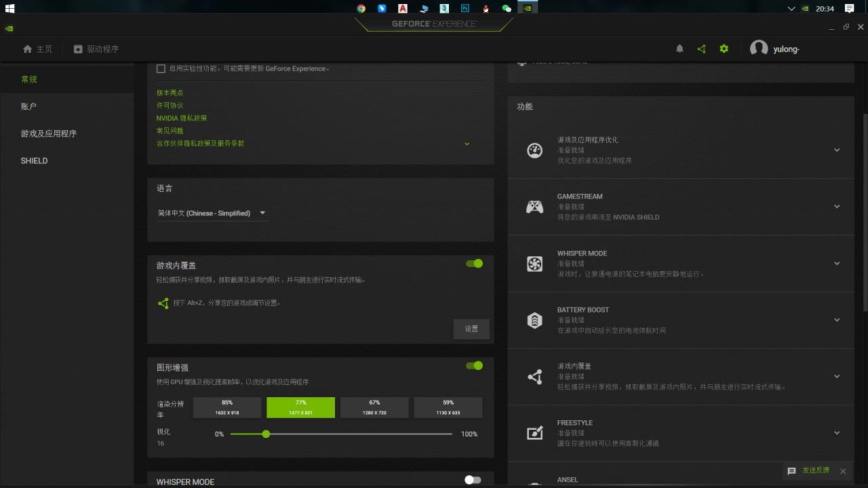Click 游戏内覆盖 share icon in 功能 list
The height and width of the screenshot is (488, 868).
[x=534, y=377]
